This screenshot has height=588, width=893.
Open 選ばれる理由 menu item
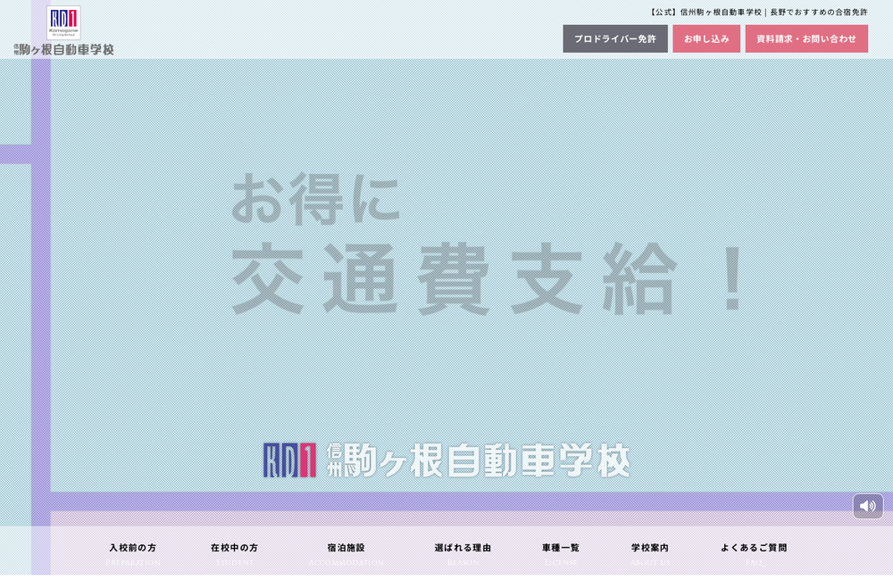click(x=463, y=553)
